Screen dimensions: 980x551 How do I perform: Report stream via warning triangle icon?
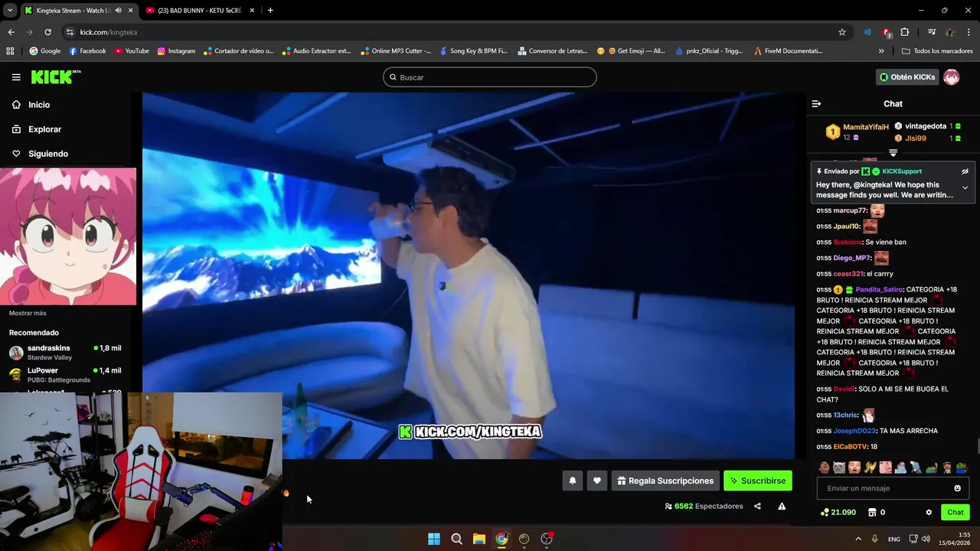(782, 506)
